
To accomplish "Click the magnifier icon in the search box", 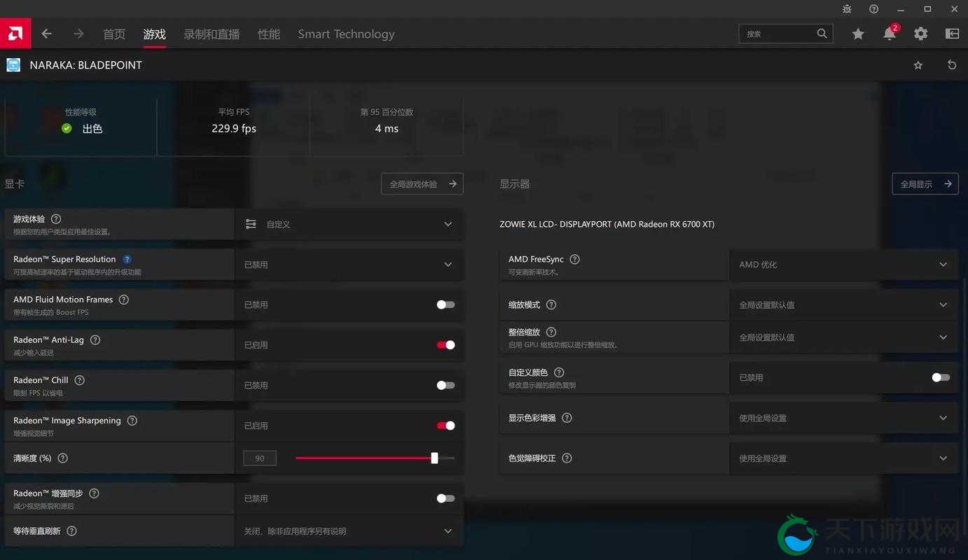I will tap(822, 34).
